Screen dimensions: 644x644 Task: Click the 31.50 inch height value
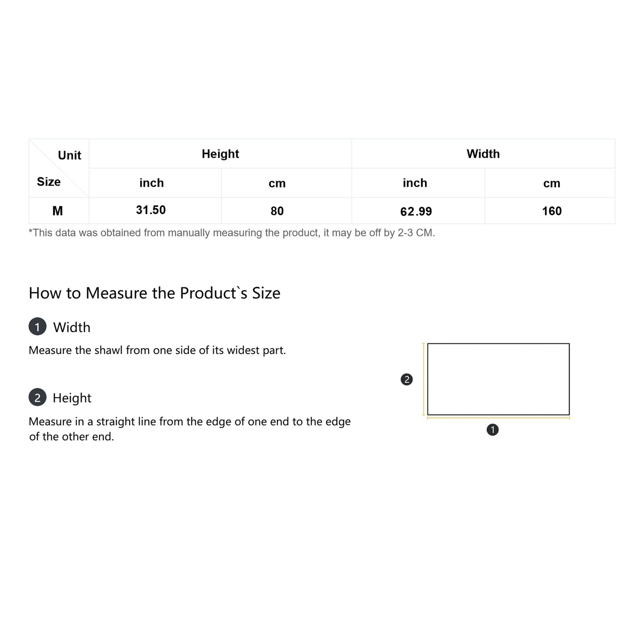tap(151, 210)
